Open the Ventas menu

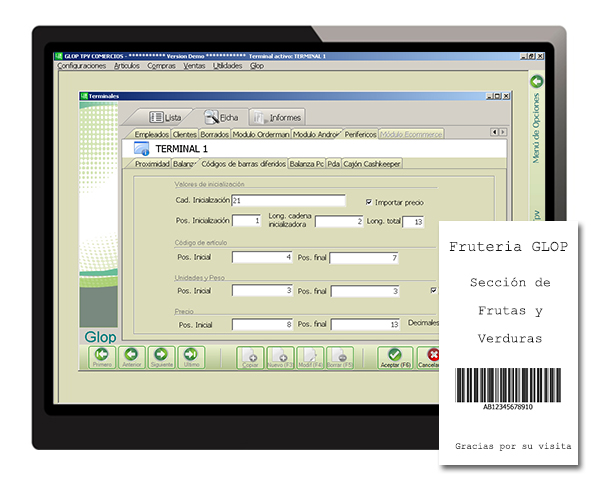(x=194, y=66)
